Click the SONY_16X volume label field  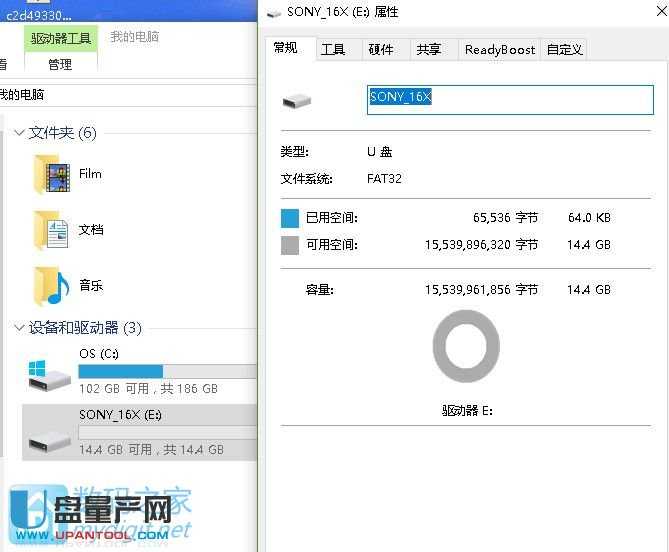(x=510, y=98)
